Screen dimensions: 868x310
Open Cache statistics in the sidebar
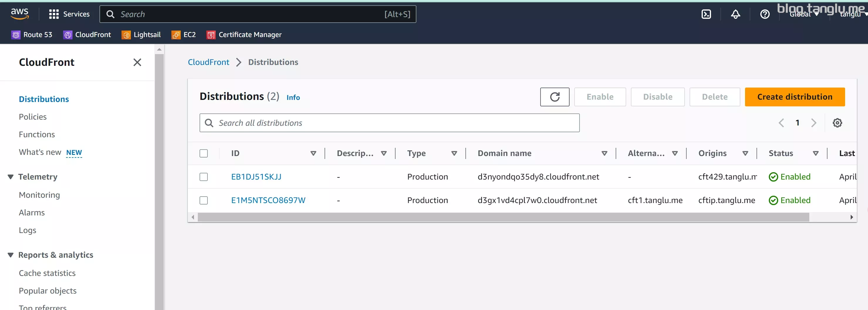pos(47,273)
